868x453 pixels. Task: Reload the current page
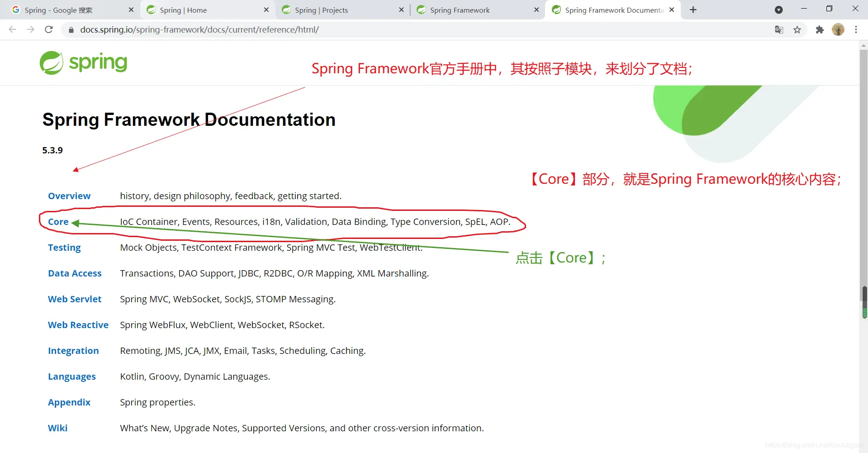point(49,29)
